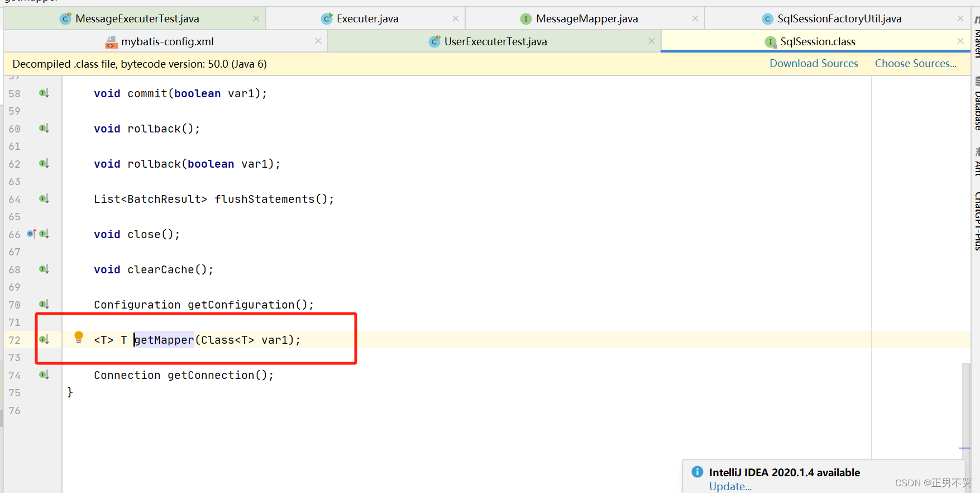Viewport: 980px width, 493px height.
Task: Click implemented-method gutter icon on line 72
Action: pyautogui.click(x=44, y=340)
